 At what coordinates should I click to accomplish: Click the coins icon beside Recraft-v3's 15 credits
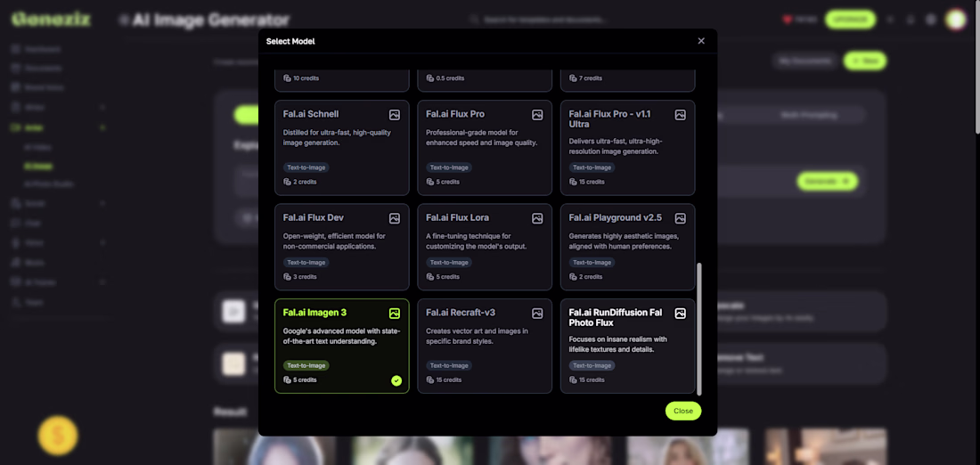click(430, 380)
